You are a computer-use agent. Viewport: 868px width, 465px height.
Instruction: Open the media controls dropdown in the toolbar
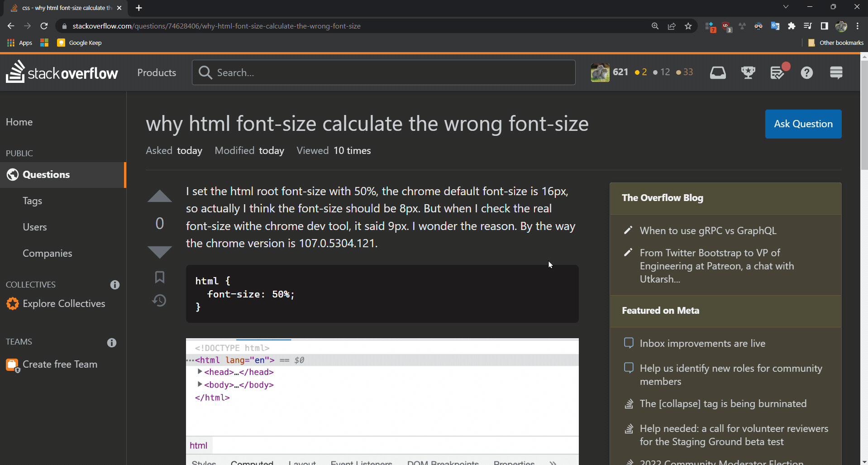pyautogui.click(x=808, y=26)
